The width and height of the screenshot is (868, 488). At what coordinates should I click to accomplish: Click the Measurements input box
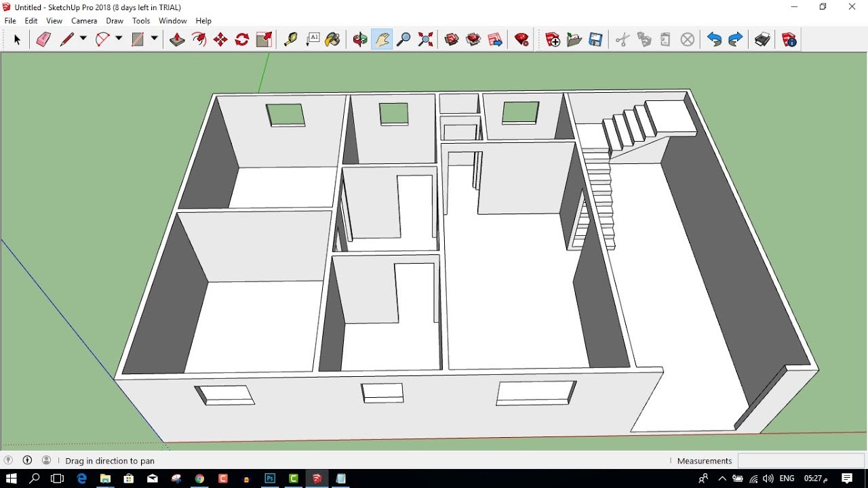(801, 461)
